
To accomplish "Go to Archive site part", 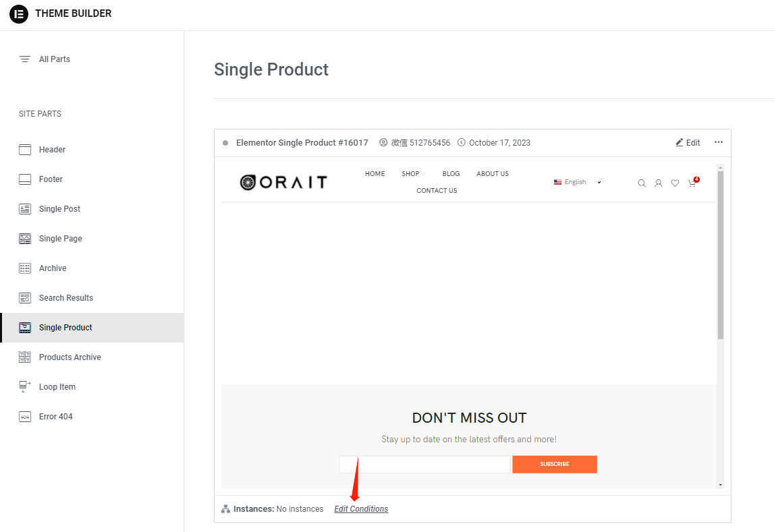I will 53,268.
